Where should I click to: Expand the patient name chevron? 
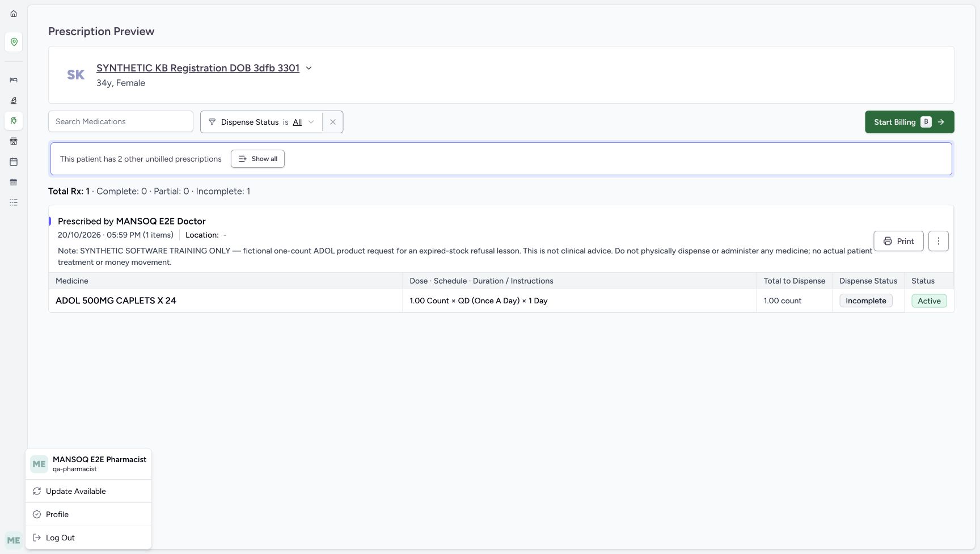point(309,68)
